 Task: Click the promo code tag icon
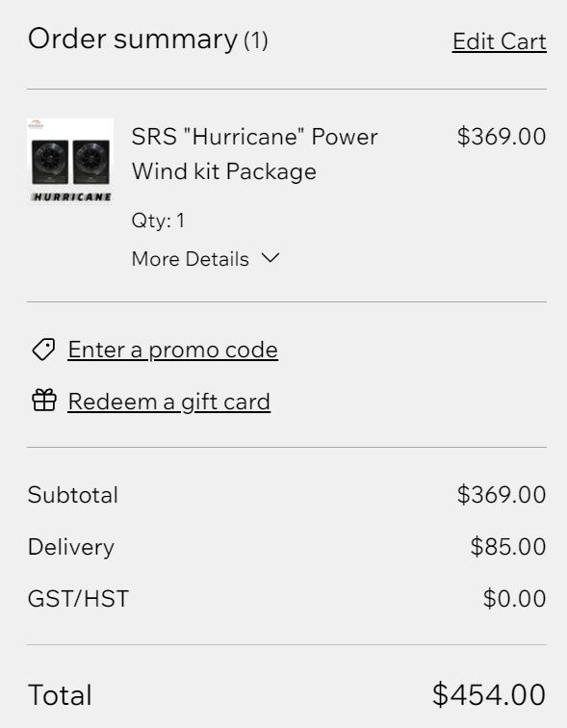click(x=43, y=350)
